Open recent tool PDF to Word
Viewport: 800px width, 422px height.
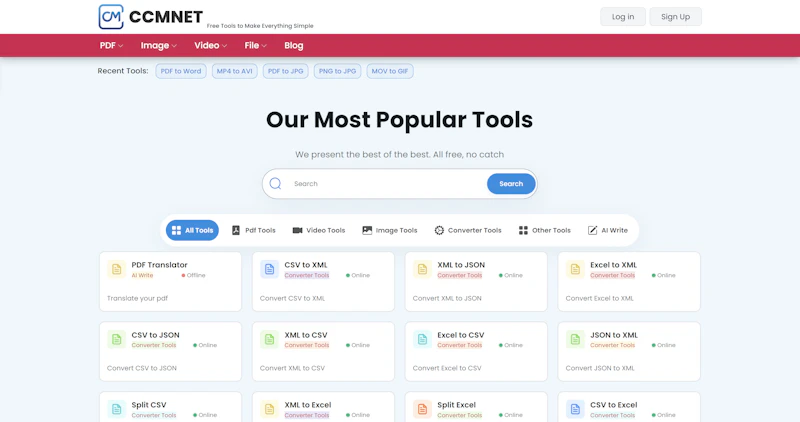click(181, 71)
